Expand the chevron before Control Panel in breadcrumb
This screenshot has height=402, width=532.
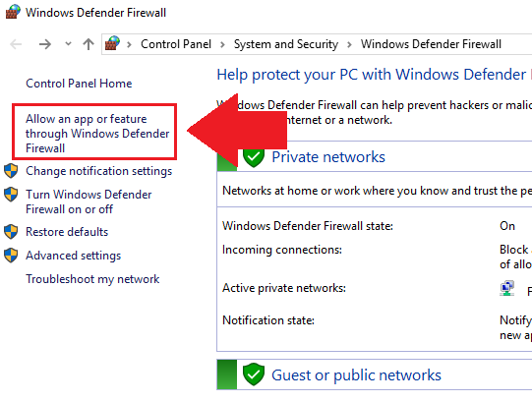[x=129, y=44]
